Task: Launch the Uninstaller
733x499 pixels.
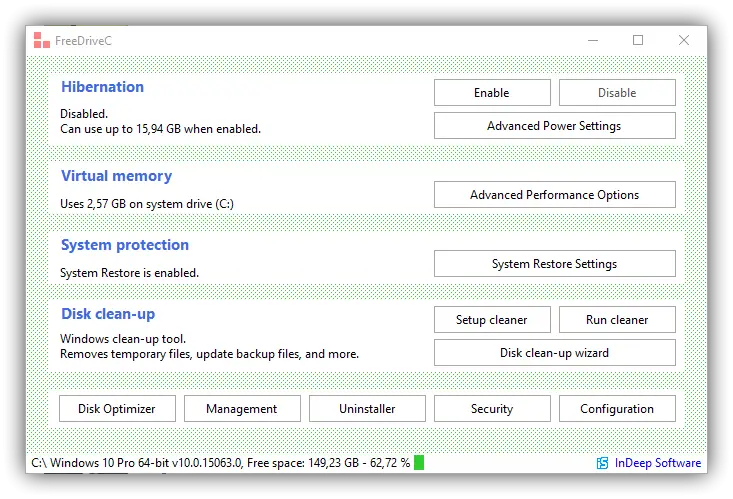Action: 367,409
